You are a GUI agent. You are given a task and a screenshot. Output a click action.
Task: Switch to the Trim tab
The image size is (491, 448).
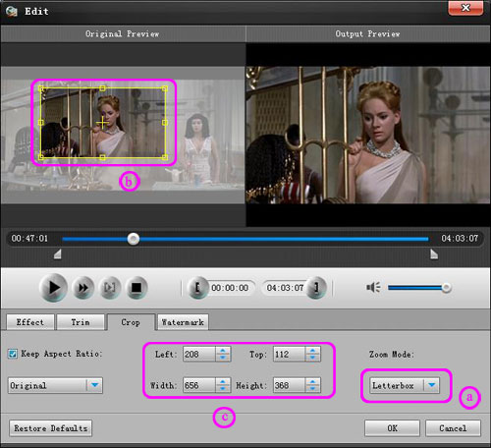[x=81, y=322]
